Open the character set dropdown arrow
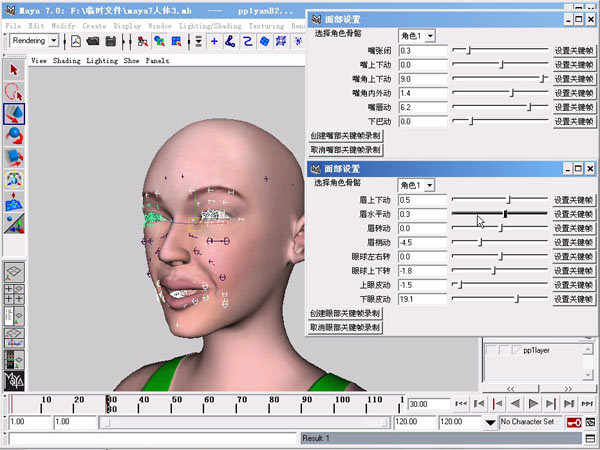This screenshot has width=600, height=450. coord(490,422)
